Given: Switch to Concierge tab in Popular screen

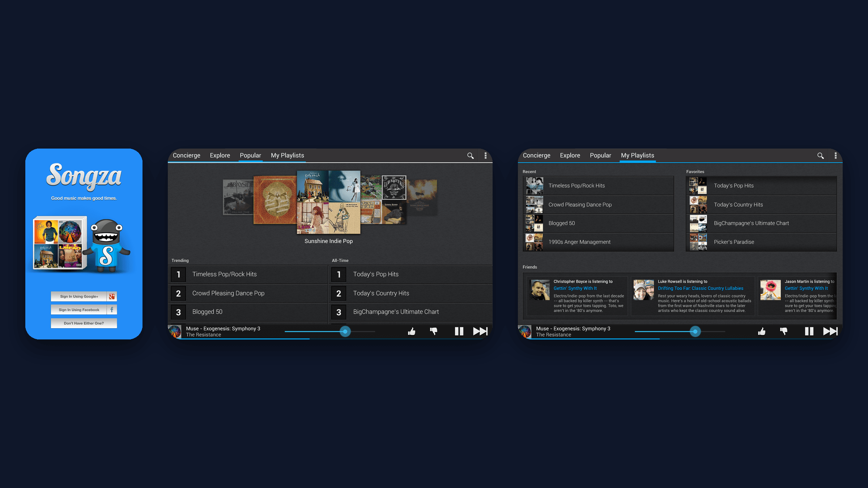Looking at the screenshot, I should pyautogui.click(x=186, y=155).
